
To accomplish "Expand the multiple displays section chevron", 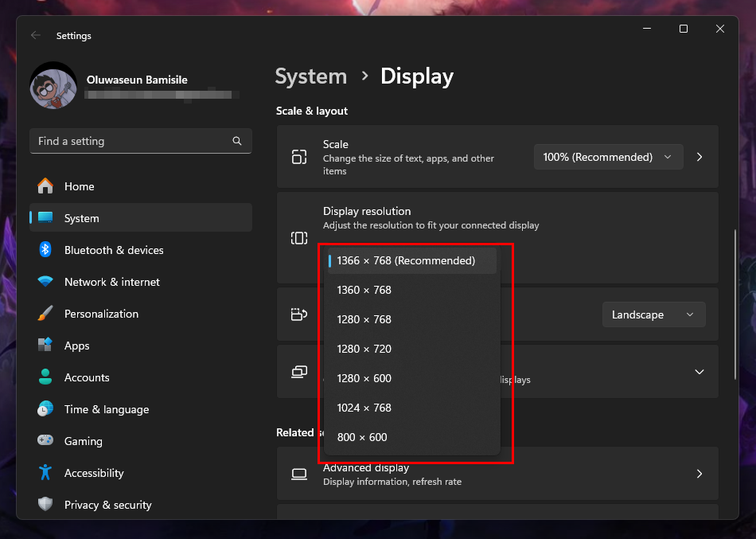I will pos(699,372).
